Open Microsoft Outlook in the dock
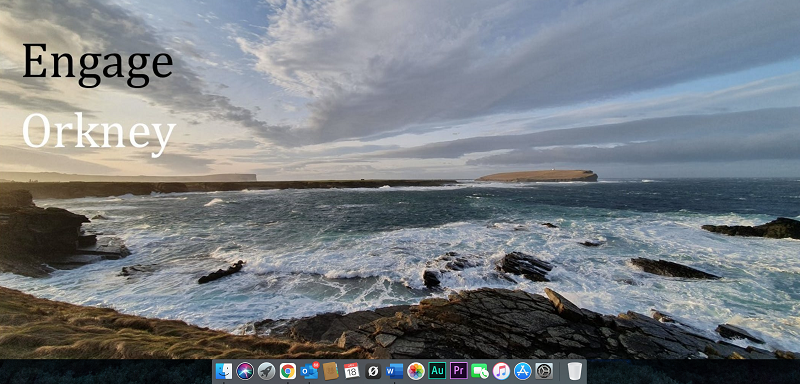 tap(309, 371)
